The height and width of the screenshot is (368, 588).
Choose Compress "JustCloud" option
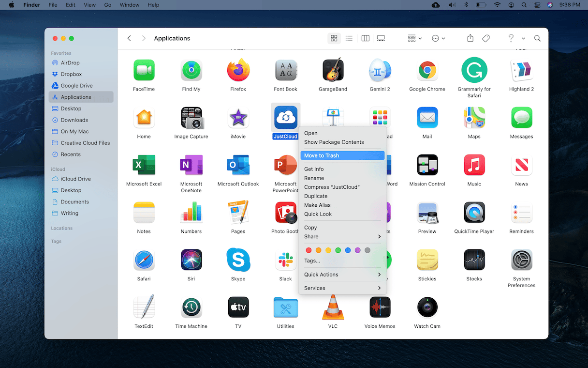[x=342, y=187]
